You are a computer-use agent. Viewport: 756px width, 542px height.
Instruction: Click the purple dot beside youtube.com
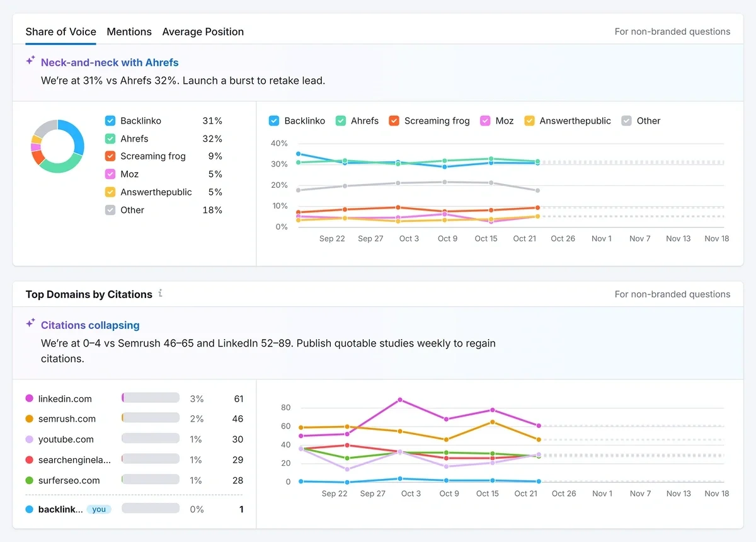30,439
